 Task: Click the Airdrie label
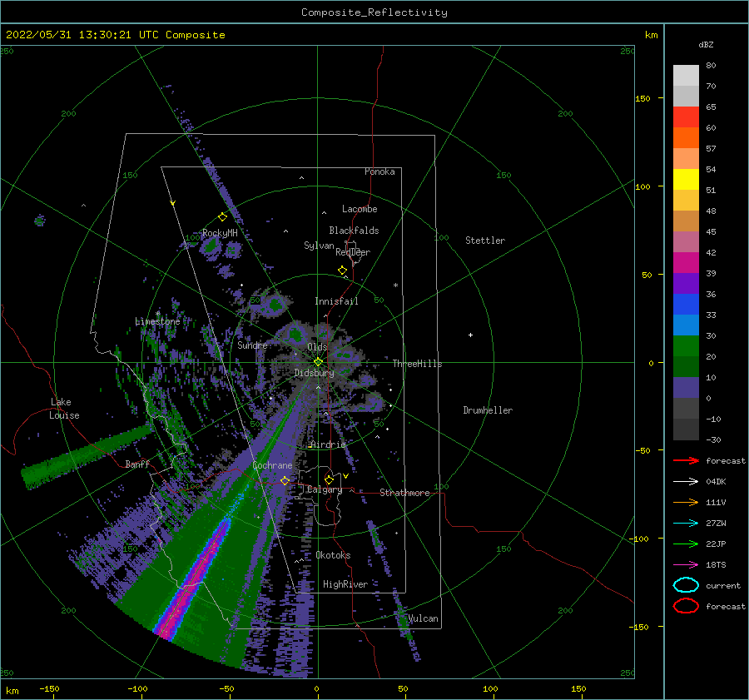pos(328,444)
